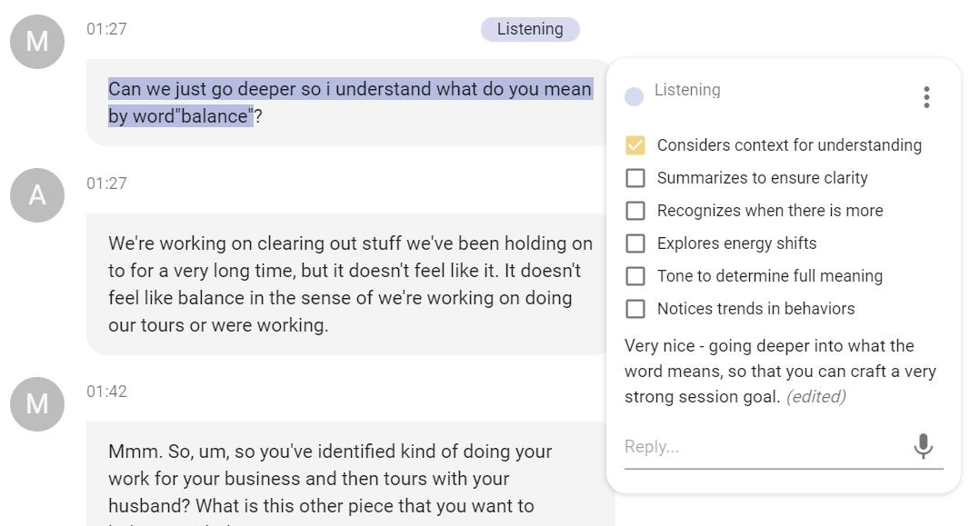Tick Tone to determine full meaning
Image resolution: width=980 pixels, height=526 pixels.
click(x=635, y=276)
